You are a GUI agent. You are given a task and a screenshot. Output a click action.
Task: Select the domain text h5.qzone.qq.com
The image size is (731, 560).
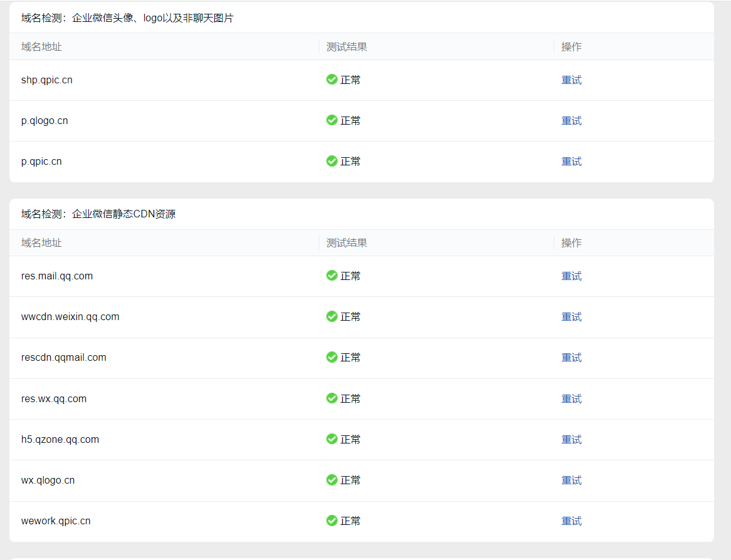[60, 440]
